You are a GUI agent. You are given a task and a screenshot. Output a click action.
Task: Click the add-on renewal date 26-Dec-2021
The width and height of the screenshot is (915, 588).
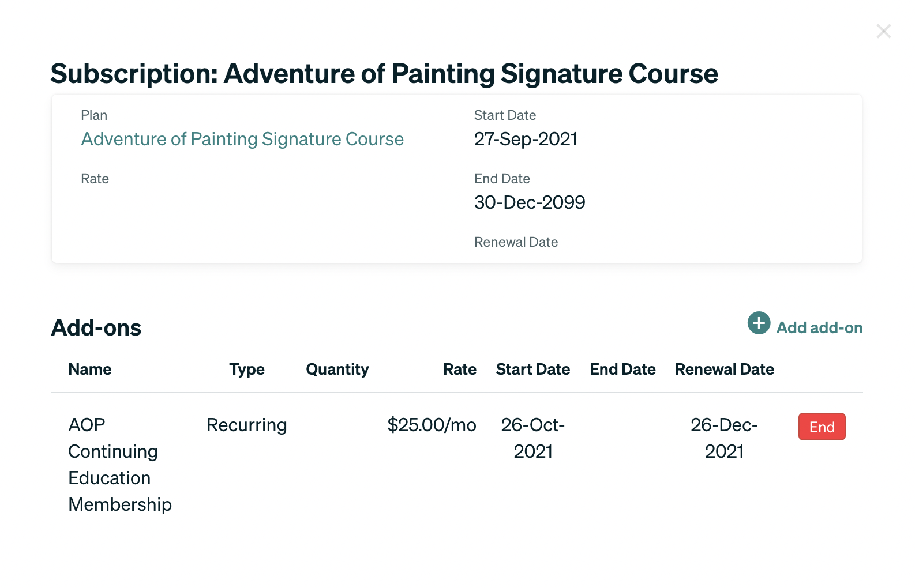pos(724,438)
